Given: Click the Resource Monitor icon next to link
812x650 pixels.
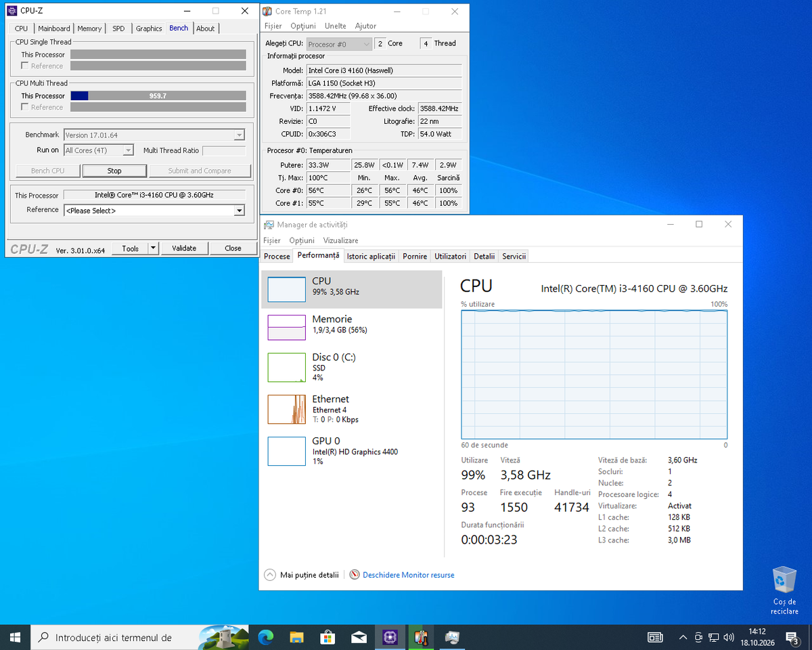Looking at the screenshot, I should tap(355, 575).
